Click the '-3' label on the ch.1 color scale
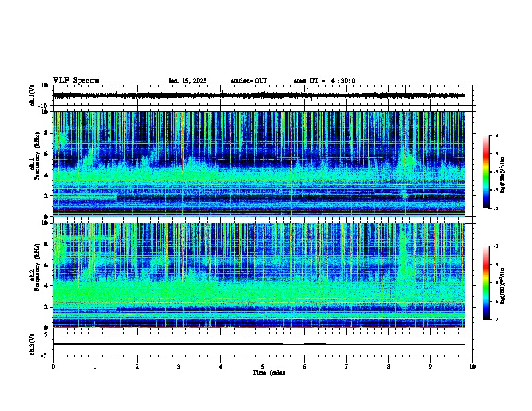This screenshot has width=532, height=411. pos(495,136)
